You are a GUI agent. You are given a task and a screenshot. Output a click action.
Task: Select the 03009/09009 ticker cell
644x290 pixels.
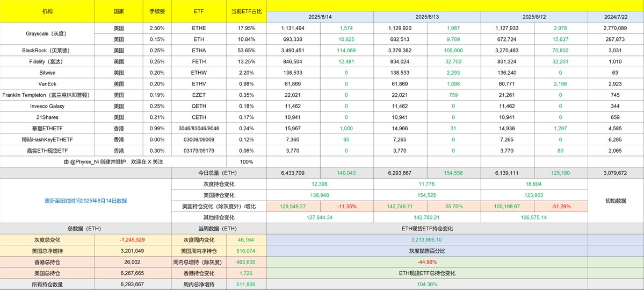coord(199,139)
